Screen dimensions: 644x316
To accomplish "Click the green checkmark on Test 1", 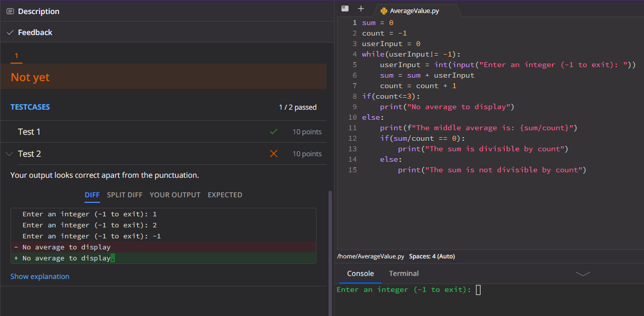I will (x=273, y=132).
